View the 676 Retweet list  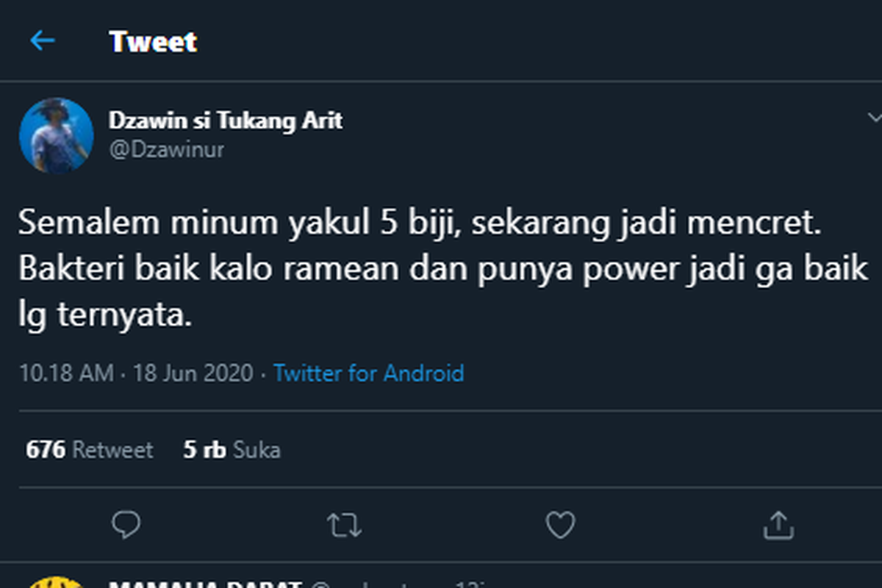click(x=90, y=450)
